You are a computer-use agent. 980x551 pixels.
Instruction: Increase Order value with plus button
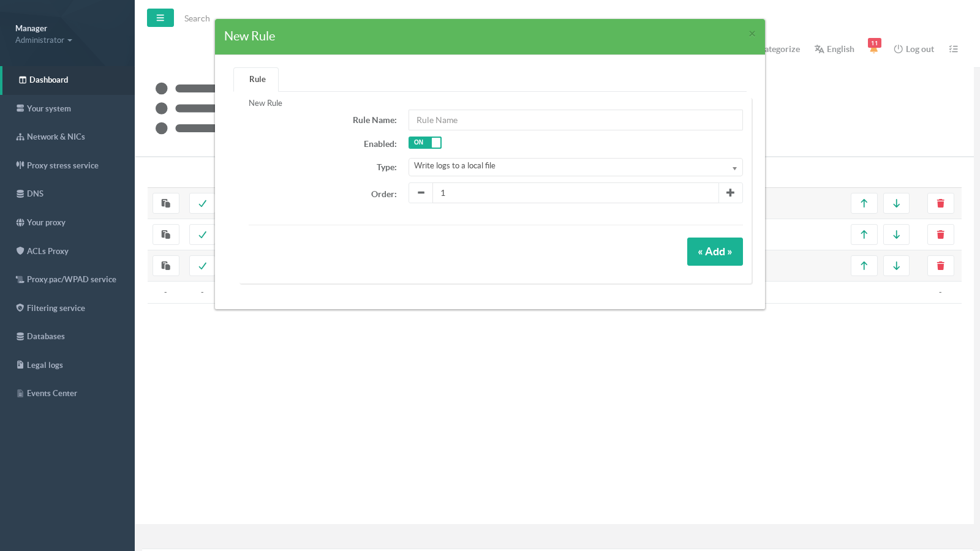pyautogui.click(x=730, y=193)
